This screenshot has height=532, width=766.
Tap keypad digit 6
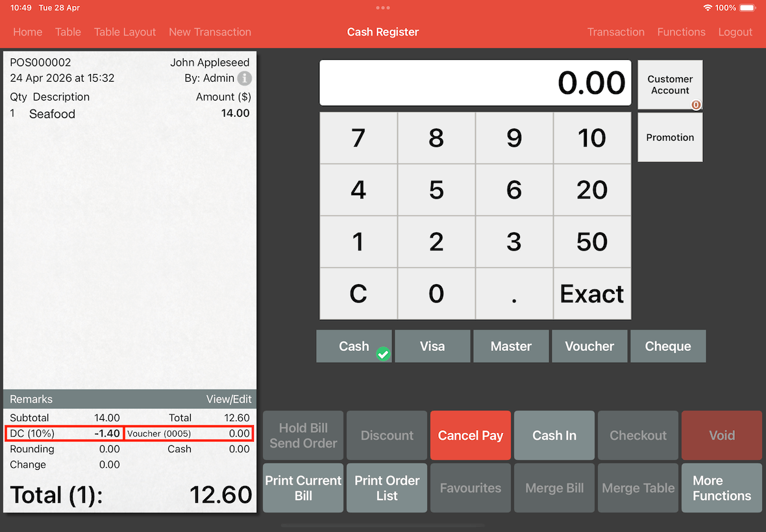point(514,190)
